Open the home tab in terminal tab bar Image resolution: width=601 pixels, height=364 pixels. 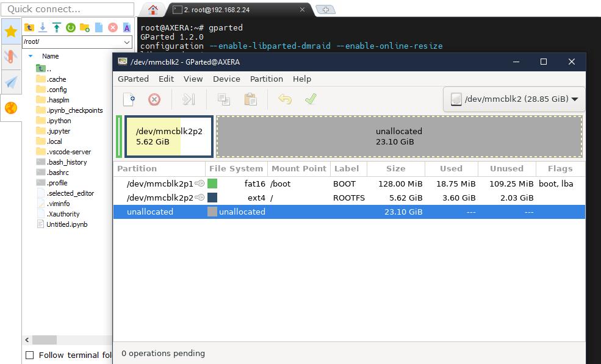[x=153, y=10]
